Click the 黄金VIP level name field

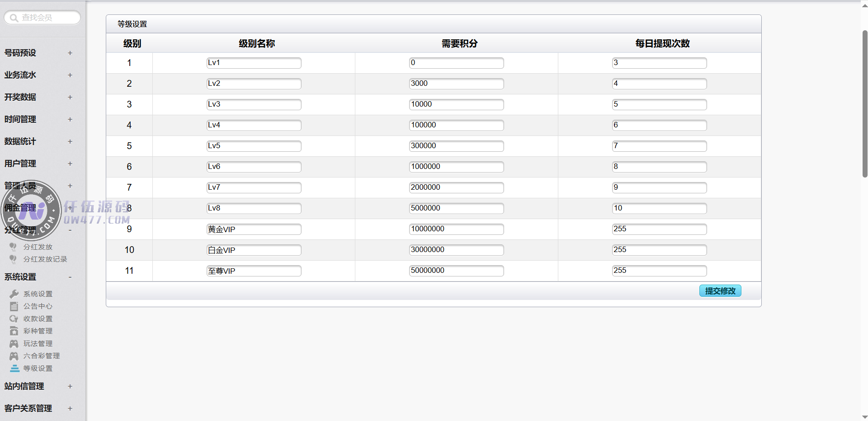click(254, 229)
